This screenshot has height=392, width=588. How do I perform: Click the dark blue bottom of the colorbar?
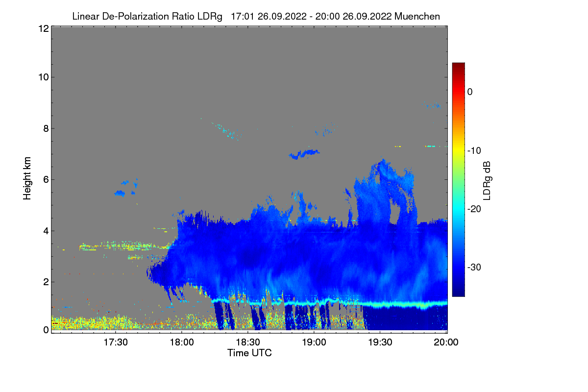(458, 292)
